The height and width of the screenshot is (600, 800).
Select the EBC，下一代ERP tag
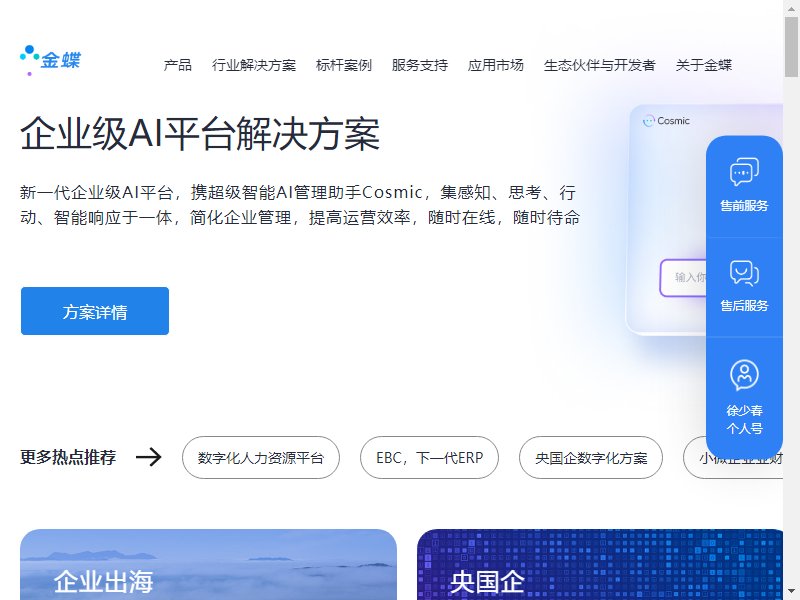(429, 458)
